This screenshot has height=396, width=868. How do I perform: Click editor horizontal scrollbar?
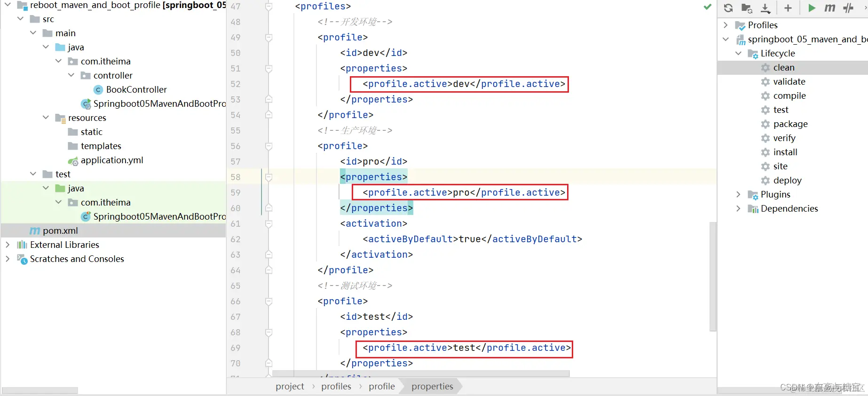click(421, 373)
